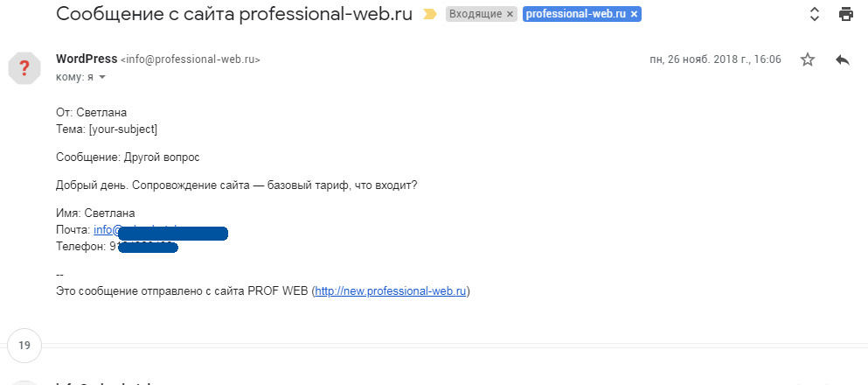The image size is (868, 385).
Task: Star the WordPress message
Action: tap(808, 59)
